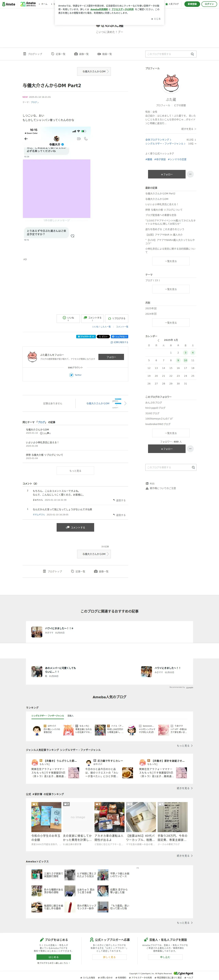The height and width of the screenshot is (980, 219).
Task: Click the 新規登録 button
Action: coord(192,4)
